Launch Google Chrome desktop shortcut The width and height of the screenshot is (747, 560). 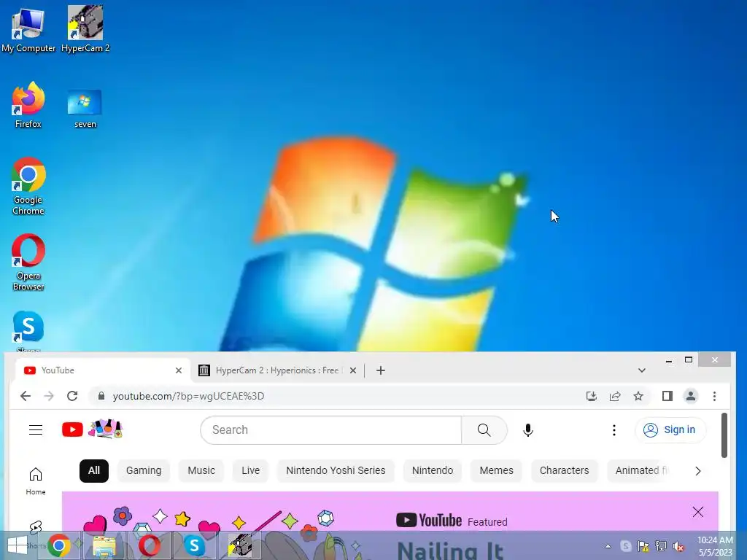pos(28,186)
